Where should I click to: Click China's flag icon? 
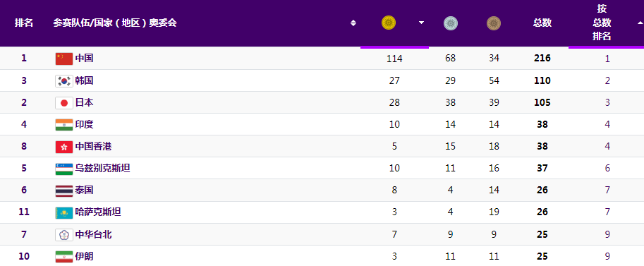(64, 59)
